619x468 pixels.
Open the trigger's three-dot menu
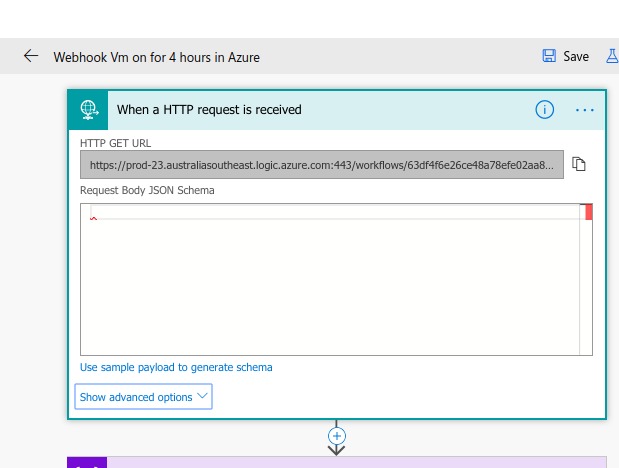[585, 110]
